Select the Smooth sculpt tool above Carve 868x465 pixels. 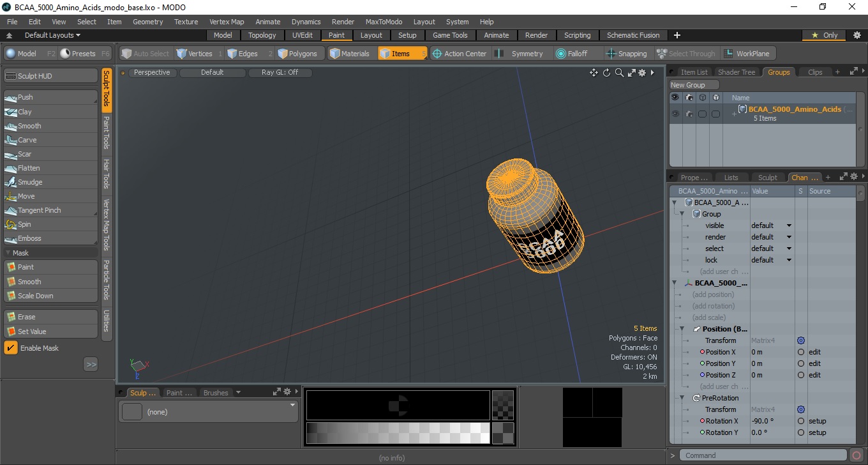tap(51, 126)
